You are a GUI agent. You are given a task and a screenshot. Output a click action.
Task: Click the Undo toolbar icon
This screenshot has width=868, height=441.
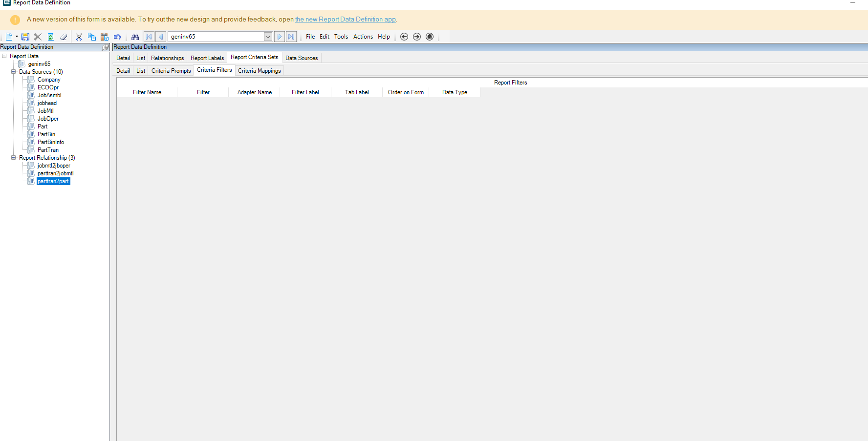point(117,37)
